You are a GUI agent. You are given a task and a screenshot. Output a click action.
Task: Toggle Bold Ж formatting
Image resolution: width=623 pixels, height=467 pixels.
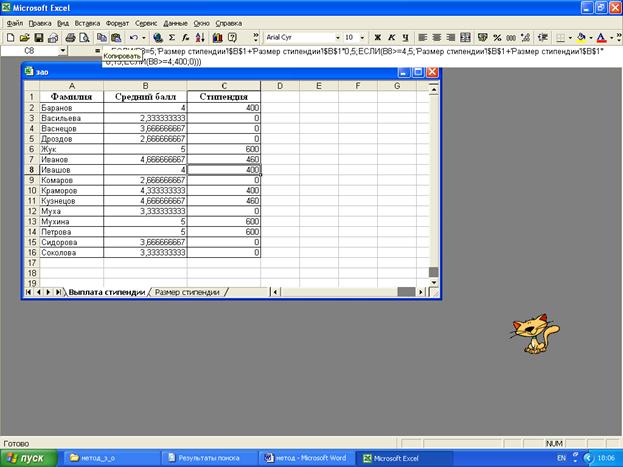click(377, 38)
